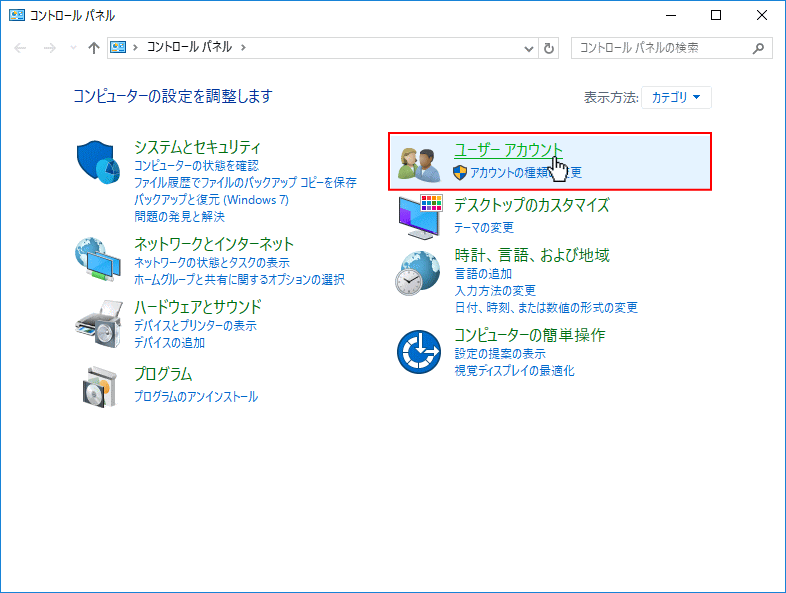The image size is (786, 593).
Task: Open the カテゴリ view-by dropdown
Action: pos(676,97)
